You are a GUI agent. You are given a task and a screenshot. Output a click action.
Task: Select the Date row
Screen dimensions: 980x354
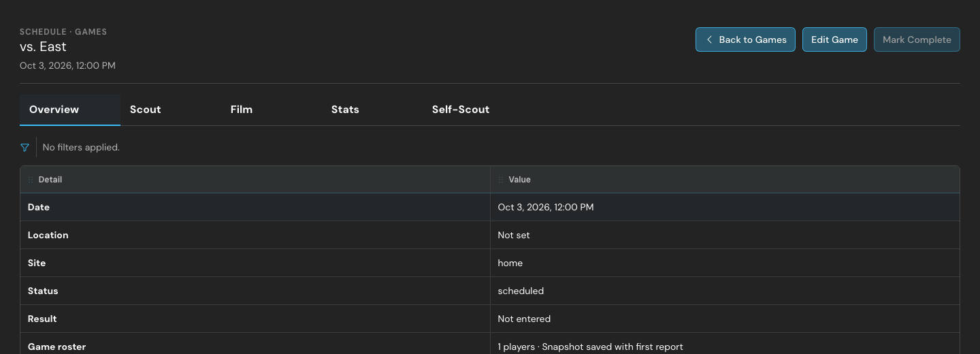click(x=490, y=207)
